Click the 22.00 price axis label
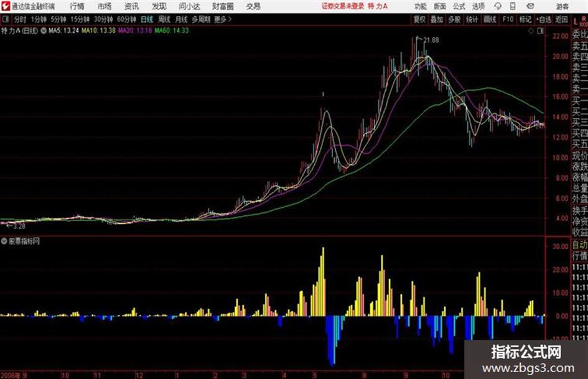This screenshot has height=379, width=588. 561,36
